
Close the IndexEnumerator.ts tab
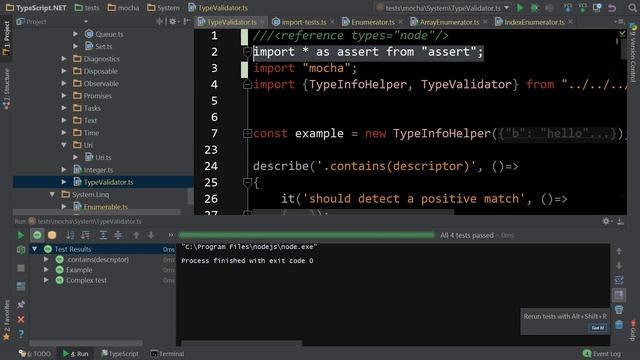coord(571,22)
